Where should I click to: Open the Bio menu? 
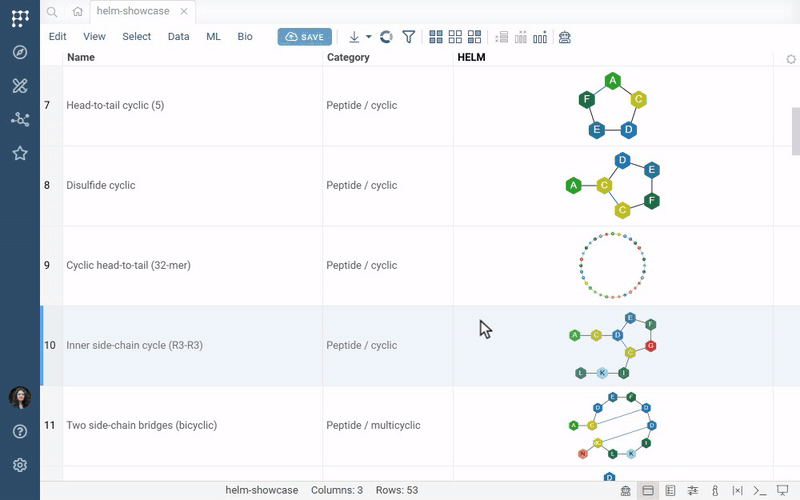coord(245,37)
